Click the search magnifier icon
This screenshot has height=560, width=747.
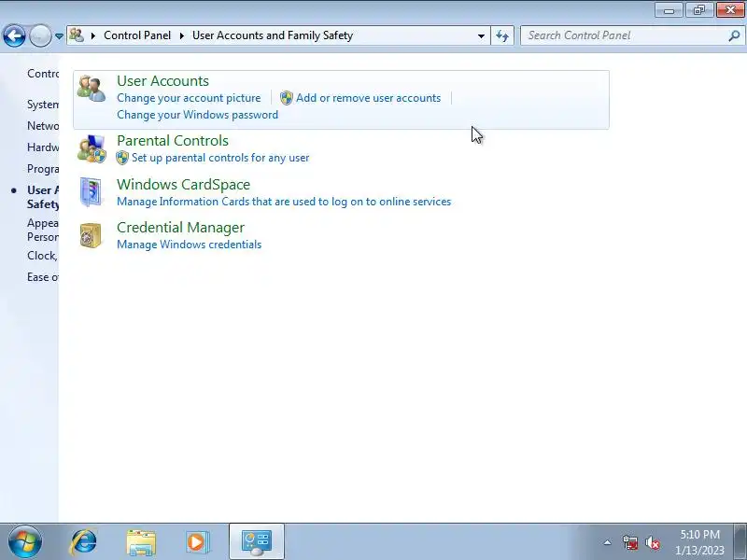(x=734, y=35)
